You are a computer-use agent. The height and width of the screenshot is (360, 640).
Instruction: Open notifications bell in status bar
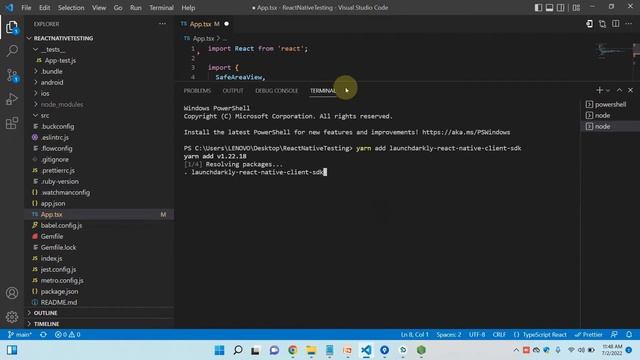click(629, 334)
